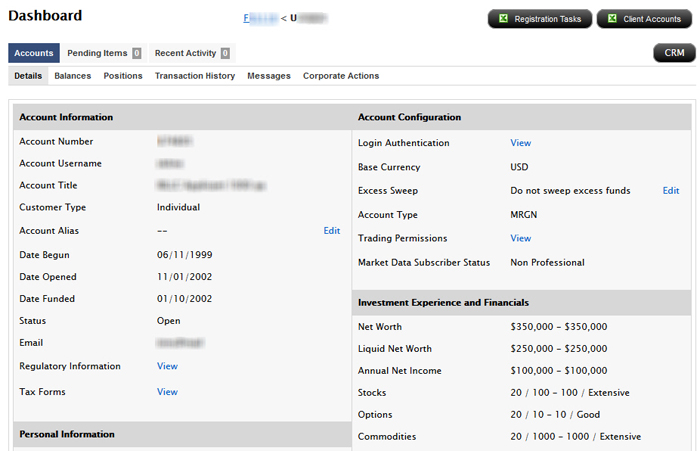Go to the Messages sub-tab
This screenshot has width=700, height=451.
coord(269,76)
